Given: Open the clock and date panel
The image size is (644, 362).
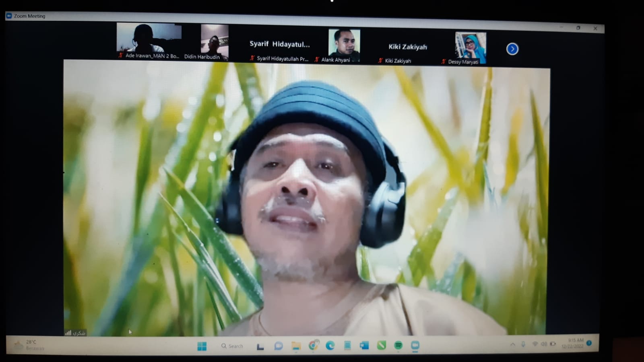Looking at the screenshot, I should click(573, 343).
